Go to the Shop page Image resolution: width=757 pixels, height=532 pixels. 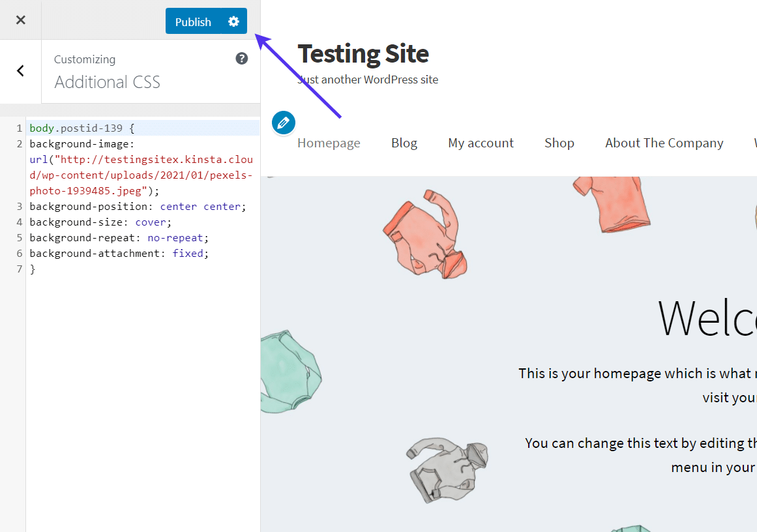(x=559, y=143)
